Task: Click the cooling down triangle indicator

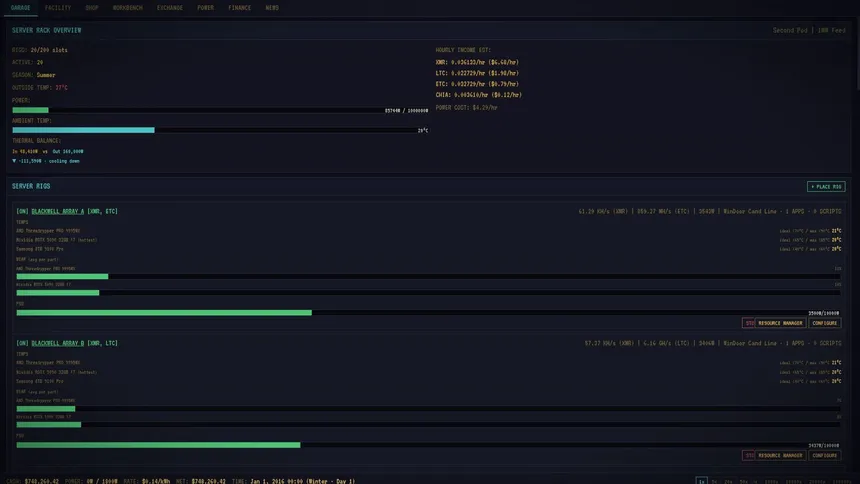Action: click(x=14, y=161)
